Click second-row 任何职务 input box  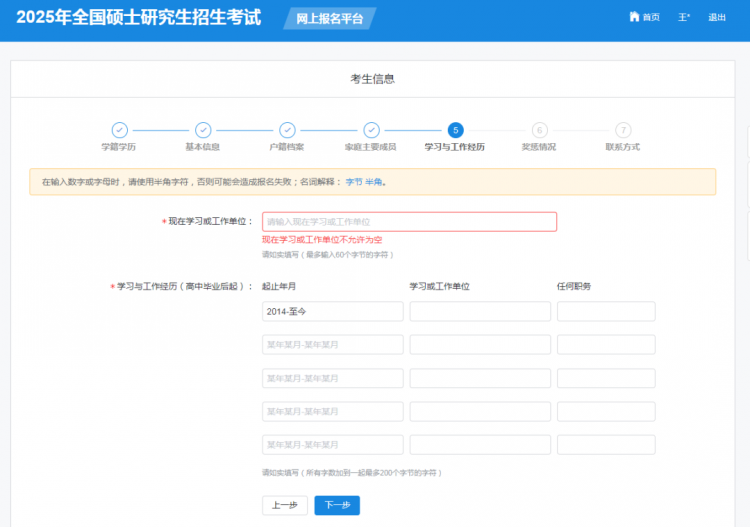pyautogui.click(x=606, y=345)
